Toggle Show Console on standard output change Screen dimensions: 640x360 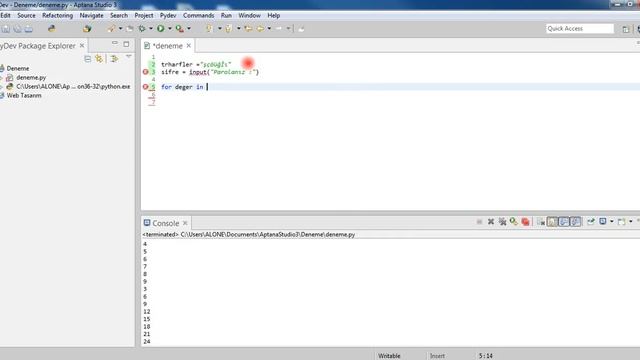[564, 222]
